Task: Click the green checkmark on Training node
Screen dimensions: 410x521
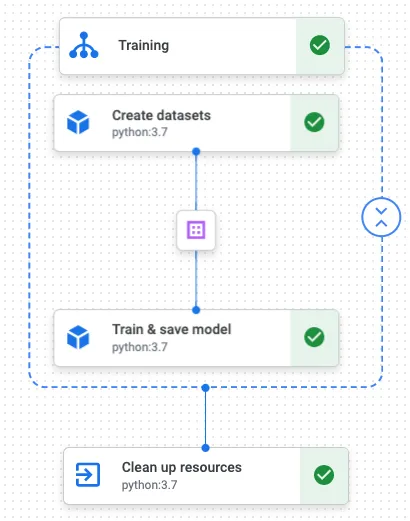Action: point(320,45)
